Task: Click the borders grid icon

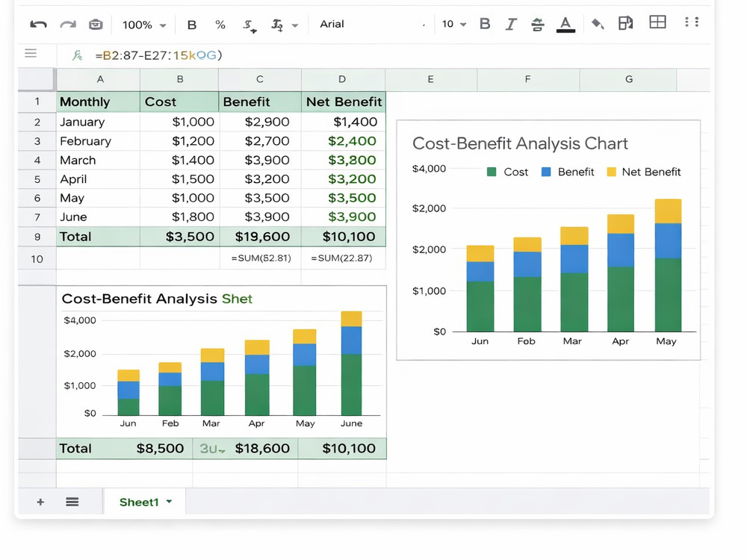Action: 657,22
